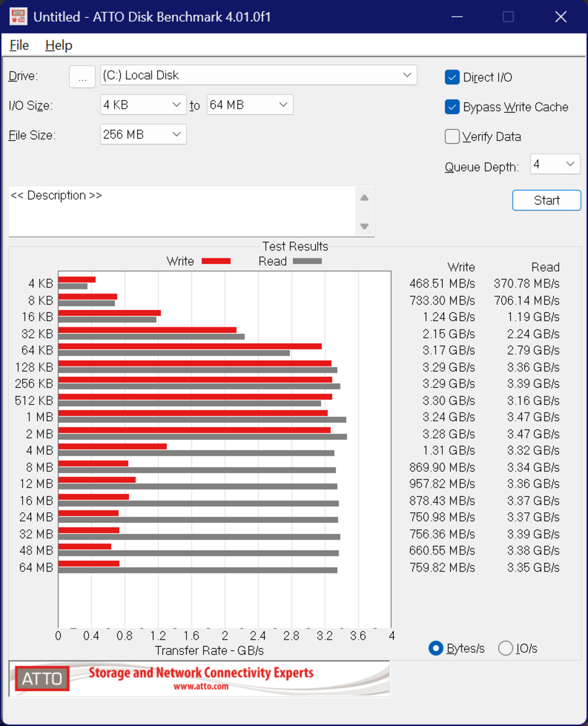The height and width of the screenshot is (726, 588).
Task: Click into the Description text box
Action: (x=182, y=211)
